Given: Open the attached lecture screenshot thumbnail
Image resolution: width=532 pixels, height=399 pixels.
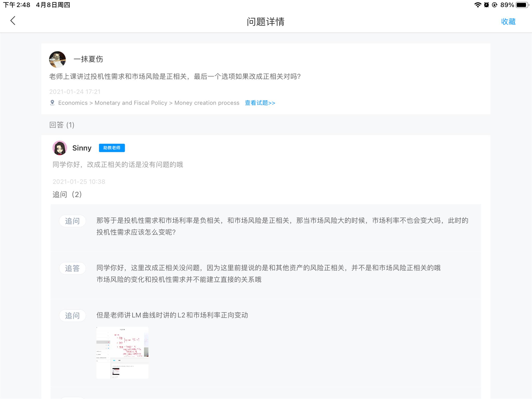Looking at the screenshot, I should (122, 353).
